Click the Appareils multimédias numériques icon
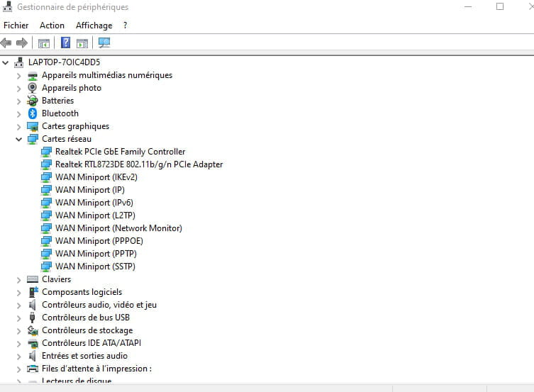The width and height of the screenshot is (534, 392). [33, 76]
